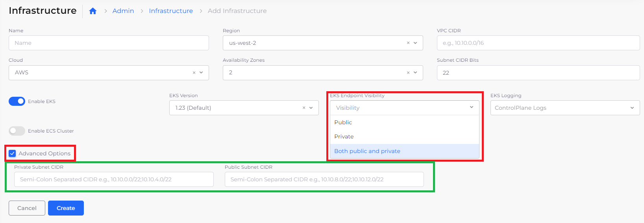Screen dimensions: 644x223
Task: Choose Private from visibility list
Action: (x=344, y=136)
